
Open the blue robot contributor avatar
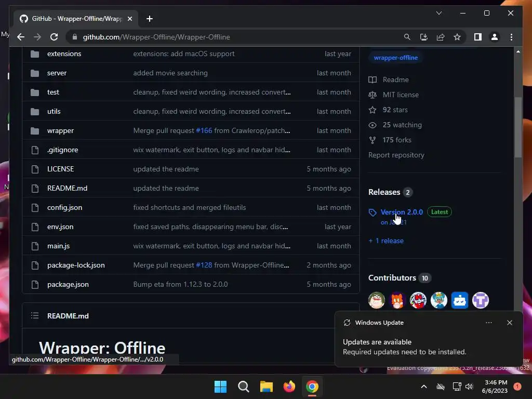[x=460, y=300]
